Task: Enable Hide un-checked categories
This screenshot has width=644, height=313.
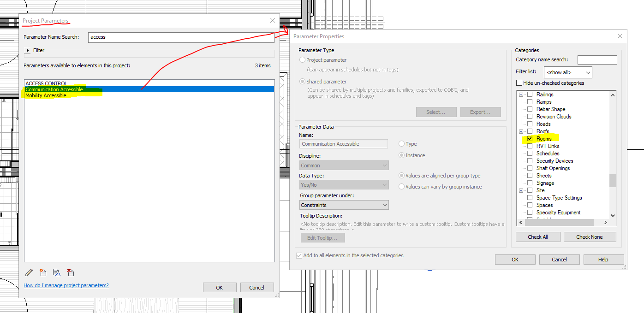Action: pos(519,83)
